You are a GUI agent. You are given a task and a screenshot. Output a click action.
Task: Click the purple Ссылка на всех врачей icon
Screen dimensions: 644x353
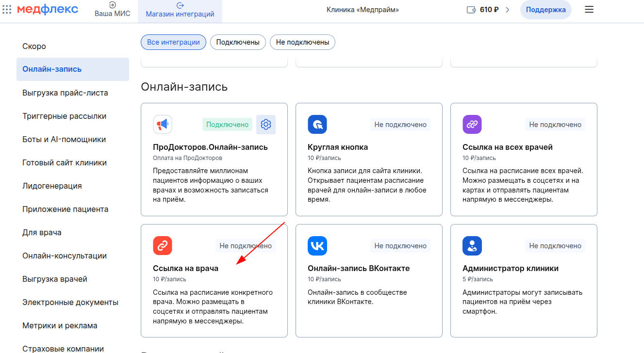pos(472,125)
